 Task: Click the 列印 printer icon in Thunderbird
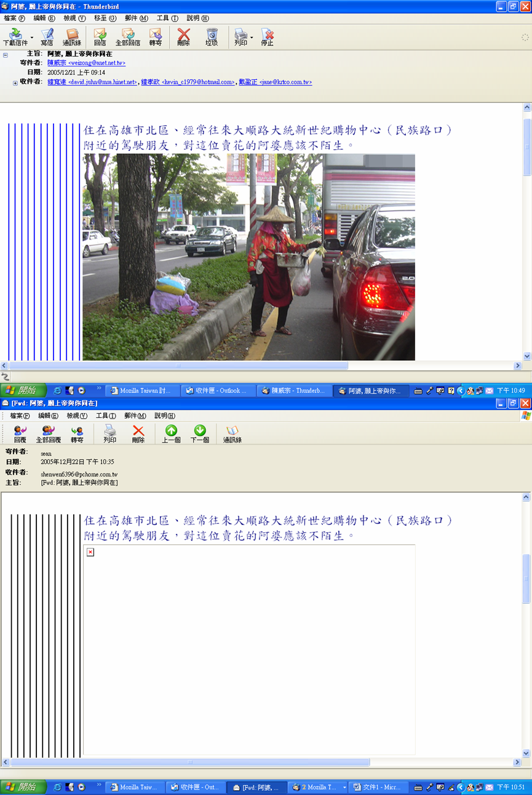click(x=240, y=37)
